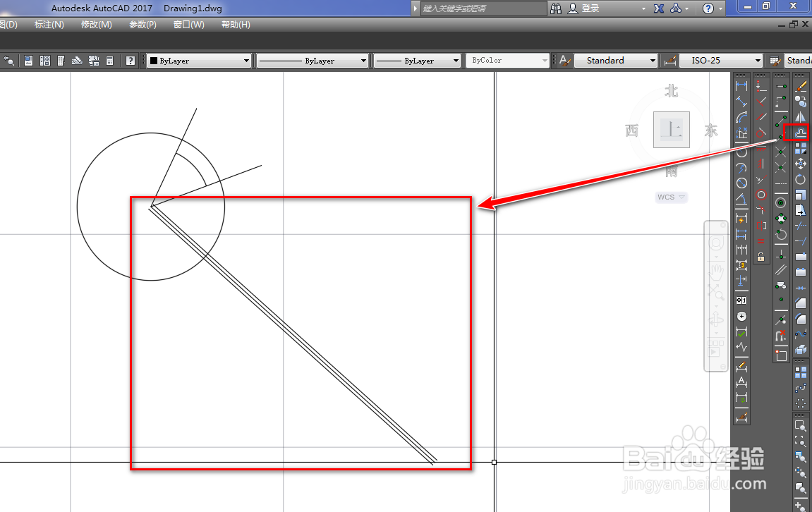Toggle Perpendicular object snap

coord(781,254)
